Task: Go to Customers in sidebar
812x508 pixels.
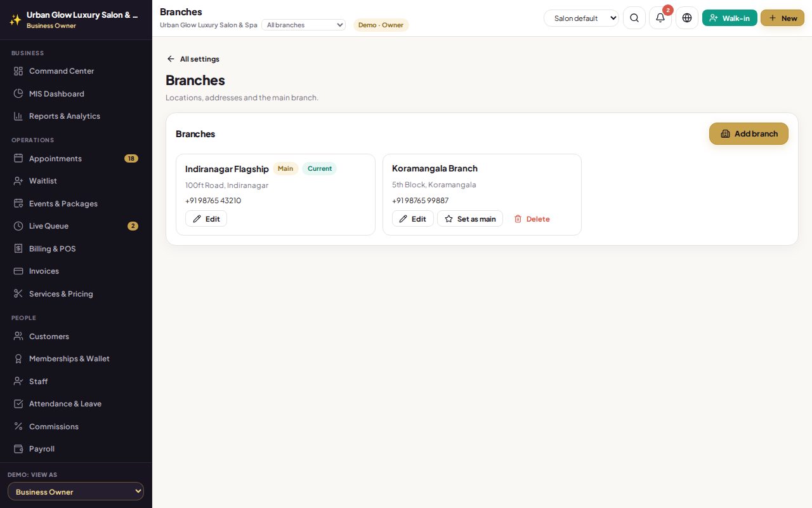Action: pyautogui.click(x=76, y=337)
